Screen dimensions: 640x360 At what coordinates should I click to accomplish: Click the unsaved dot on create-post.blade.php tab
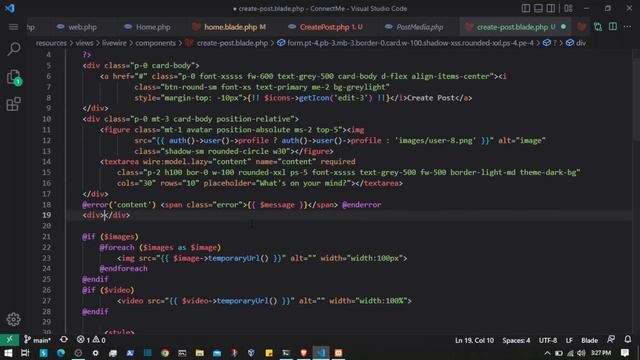[564, 27]
